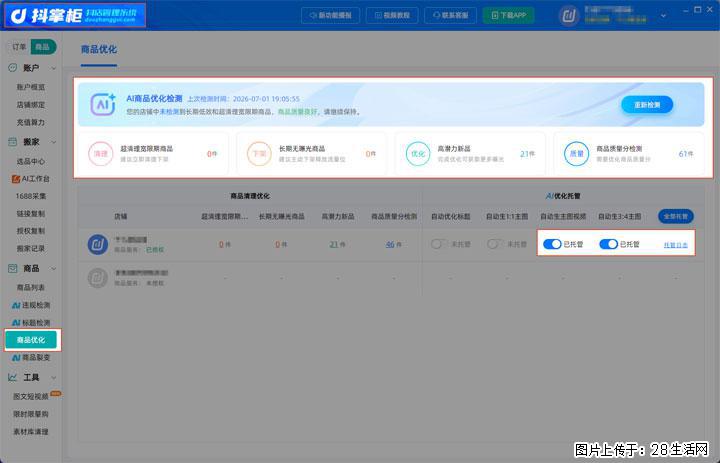The height and width of the screenshot is (463, 720).
Task: Click the AI工作台 icon
Action: click(x=16, y=179)
